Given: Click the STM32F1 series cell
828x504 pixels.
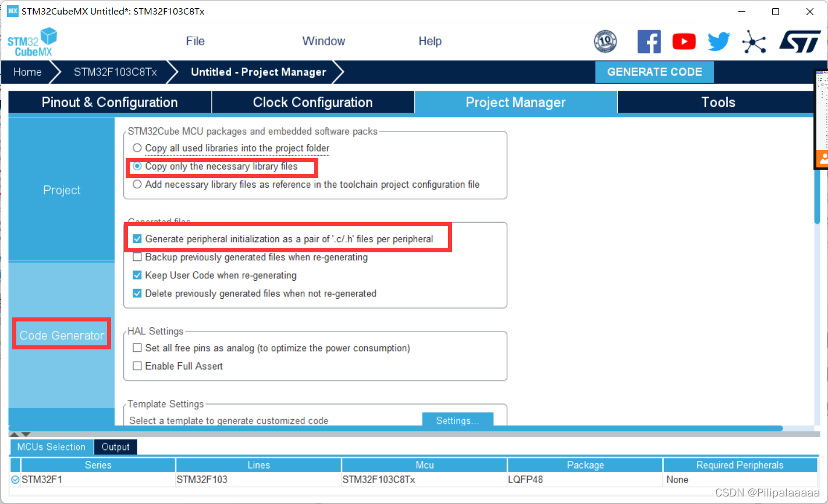Looking at the screenshot, I should pos(98,480).
